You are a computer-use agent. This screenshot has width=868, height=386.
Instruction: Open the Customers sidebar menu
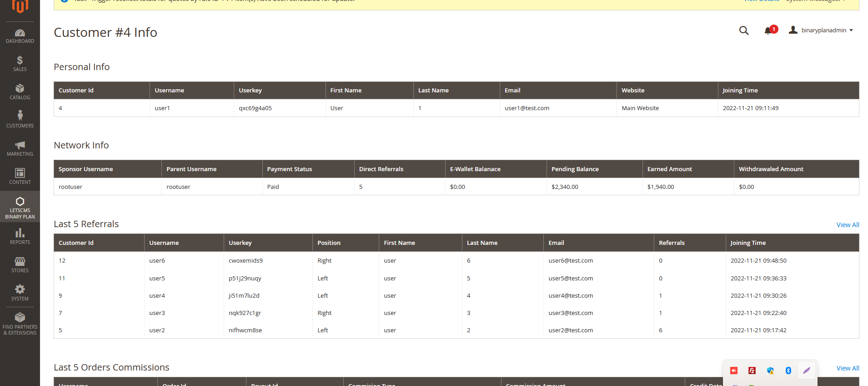[20, 120]
